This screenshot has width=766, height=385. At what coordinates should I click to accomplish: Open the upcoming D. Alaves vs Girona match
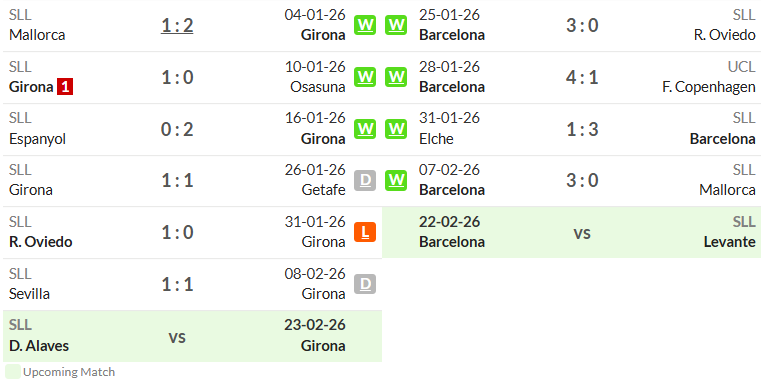click(192, 336)
